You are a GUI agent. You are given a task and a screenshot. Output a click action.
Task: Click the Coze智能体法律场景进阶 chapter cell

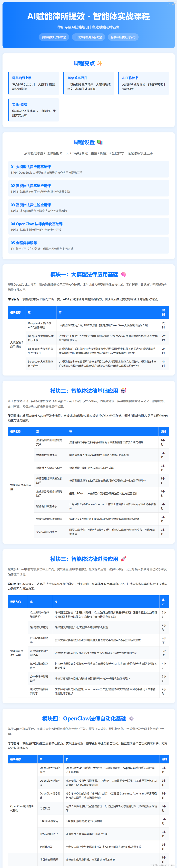[40, 615]
